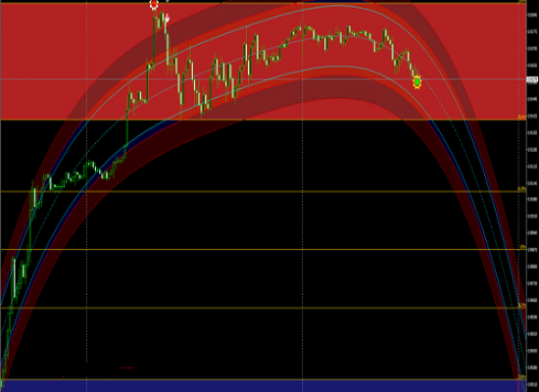539x392 pixels.
Task: Select the gold line at red zone's bottom
Action: [263, 120]
